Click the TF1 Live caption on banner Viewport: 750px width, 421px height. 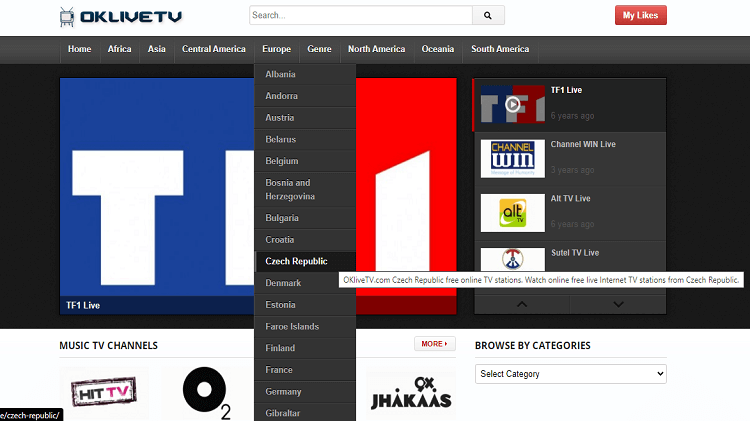coord(83,305)
